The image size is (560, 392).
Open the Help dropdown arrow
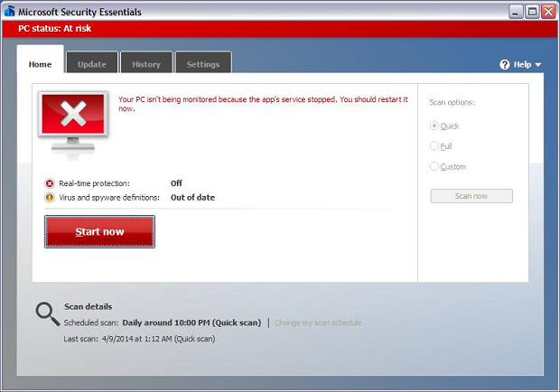537,65
